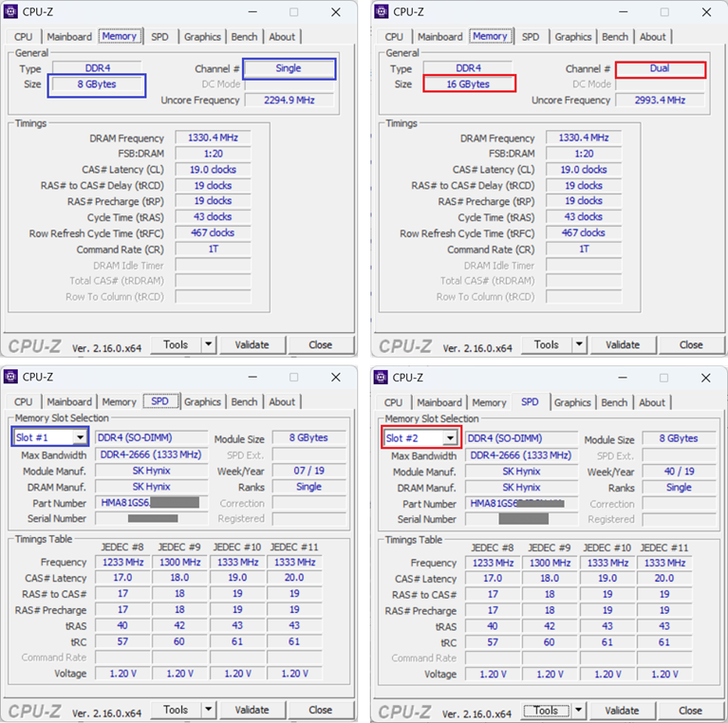Open Mainboard tab in Slot #2 SPD window
Screen dimensions: 728x723
click(x=439, y=403)
